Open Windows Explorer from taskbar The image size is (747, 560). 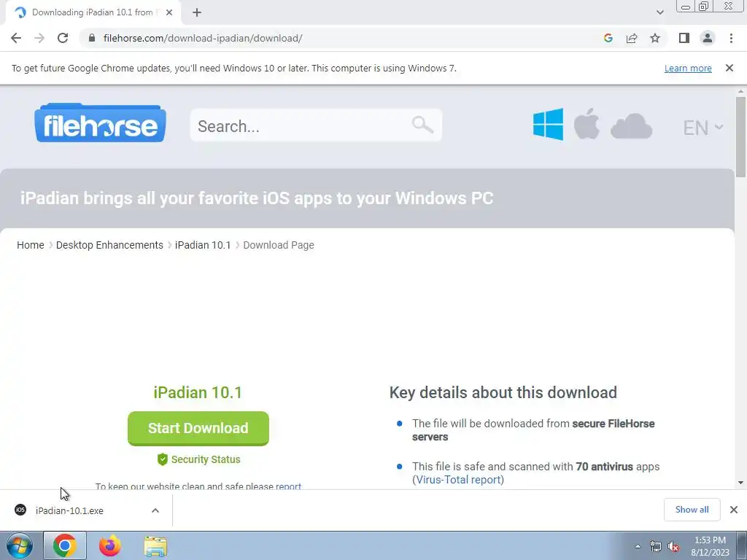click(x=155, y=547)
